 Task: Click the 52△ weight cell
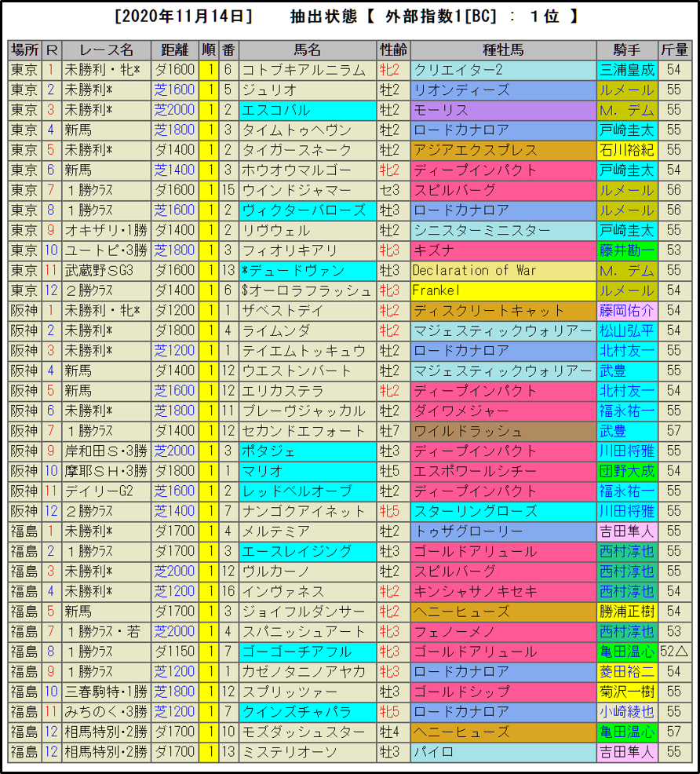point(674,652)
